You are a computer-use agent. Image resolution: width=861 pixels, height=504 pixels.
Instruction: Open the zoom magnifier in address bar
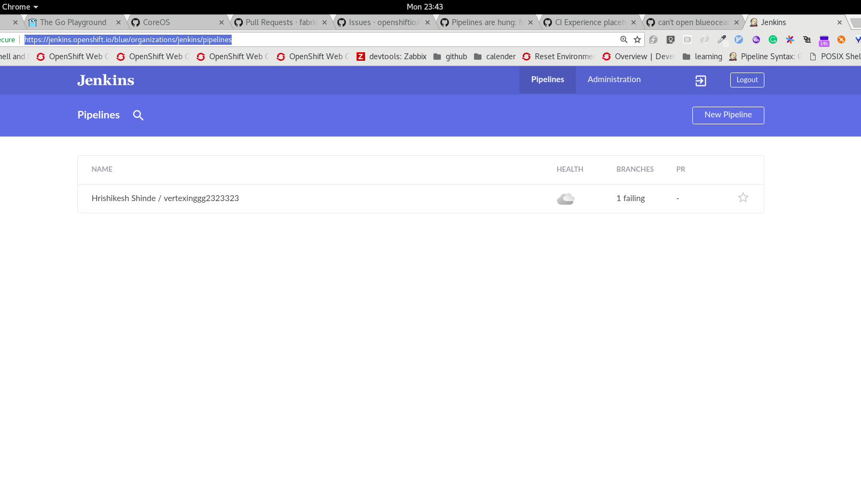[623, 39]
